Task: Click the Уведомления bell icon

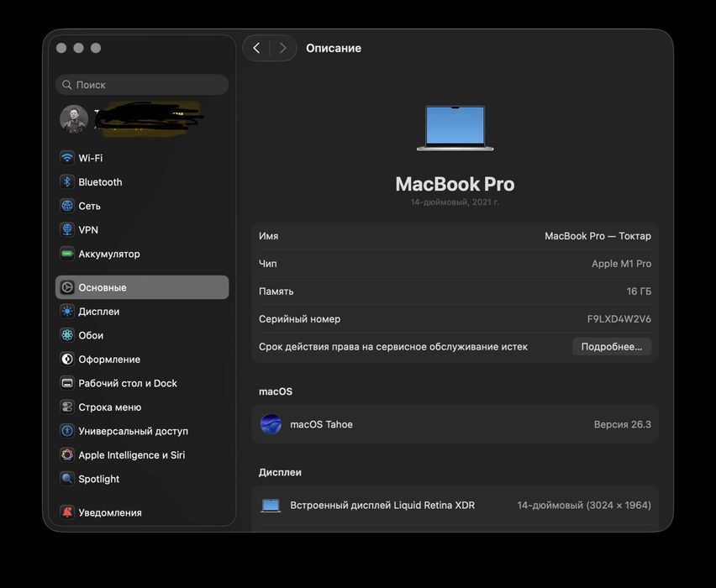Action: coord(67,512)
